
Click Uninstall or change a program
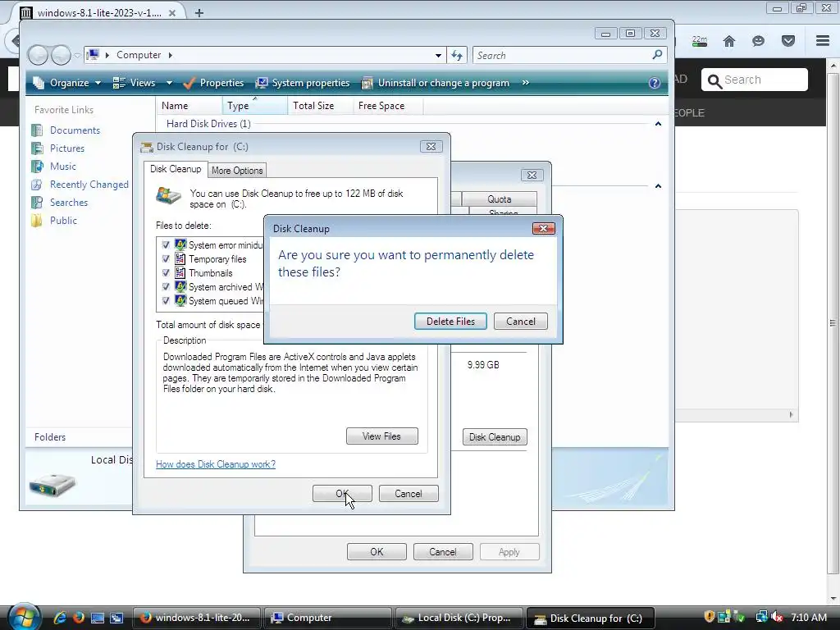pyautogui.click(x=435, y=83)
